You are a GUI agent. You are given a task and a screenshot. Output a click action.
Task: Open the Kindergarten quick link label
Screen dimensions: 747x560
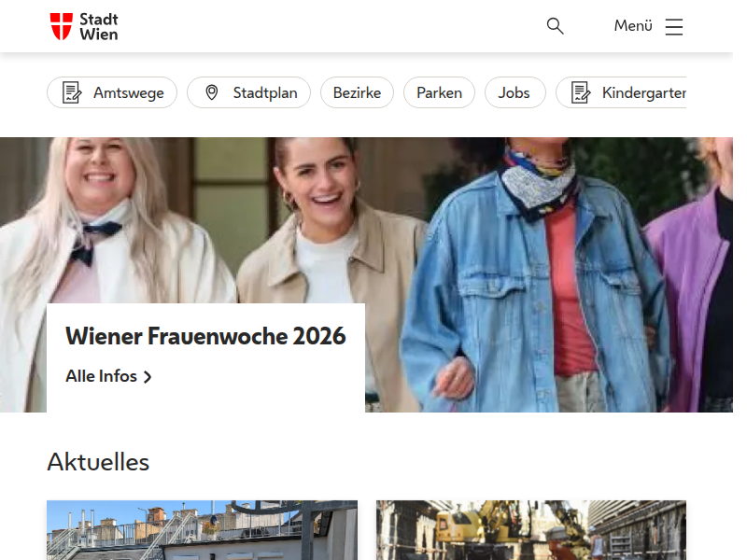(643, 92)
